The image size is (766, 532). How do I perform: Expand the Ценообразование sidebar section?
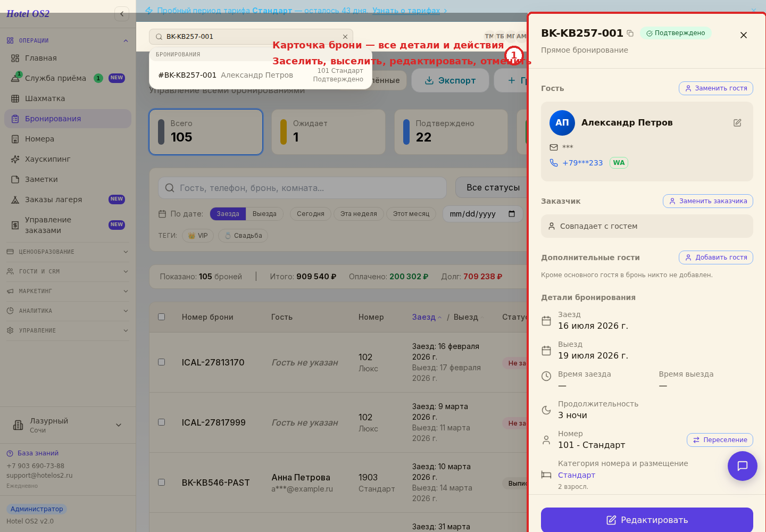click(x=68, y=252)
